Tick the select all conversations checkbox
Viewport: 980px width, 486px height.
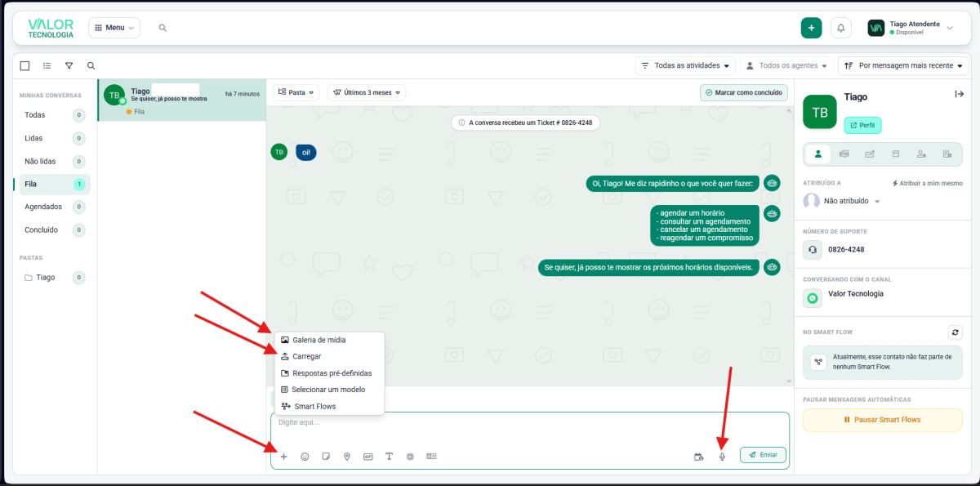24,65
